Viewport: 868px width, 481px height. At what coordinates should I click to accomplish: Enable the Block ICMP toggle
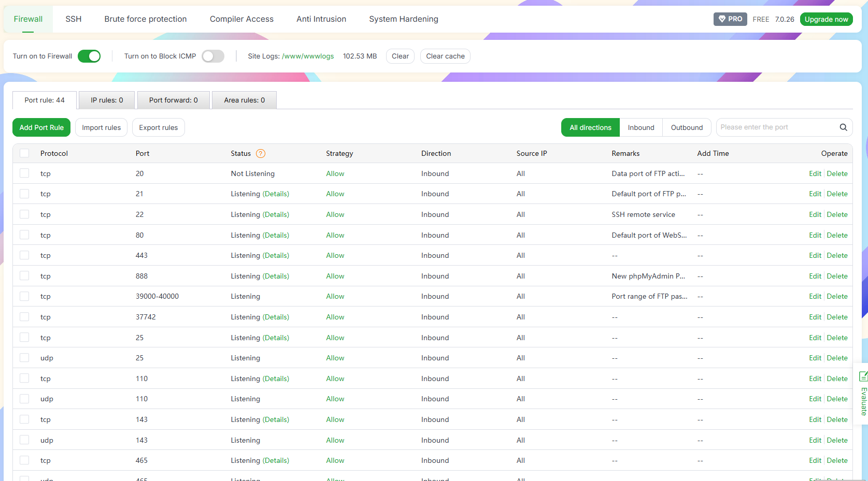212,56
